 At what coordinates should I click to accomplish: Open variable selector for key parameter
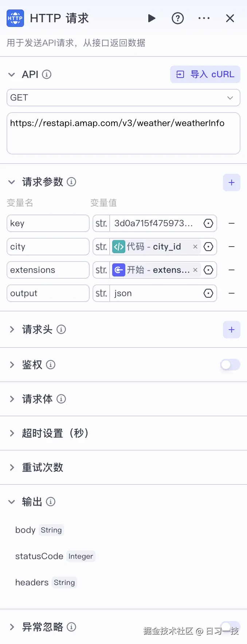tap(208, 223)
